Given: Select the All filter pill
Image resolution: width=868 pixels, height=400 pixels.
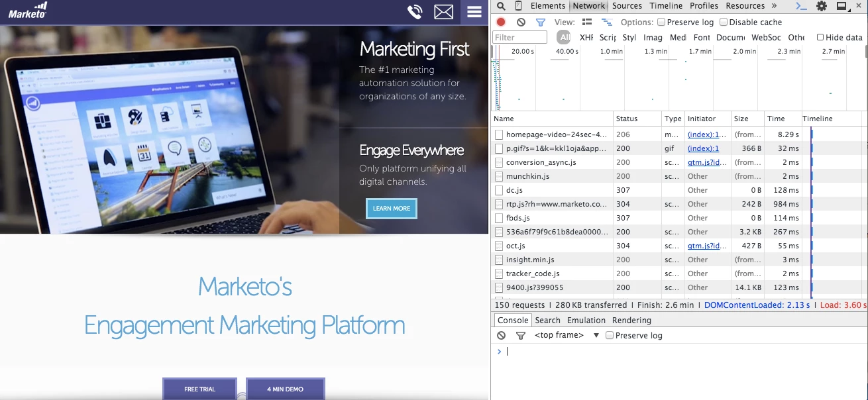Looking at the screenshot, I should 564,38.
